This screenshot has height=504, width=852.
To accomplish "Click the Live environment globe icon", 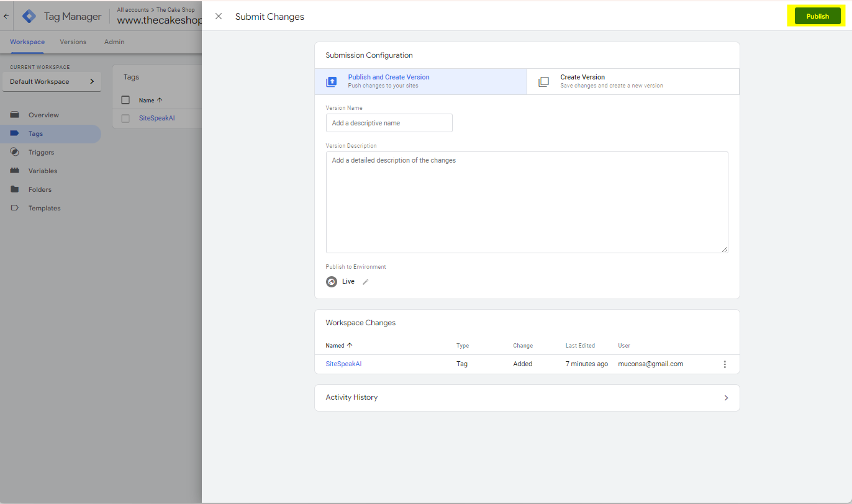I will point(332,282).
